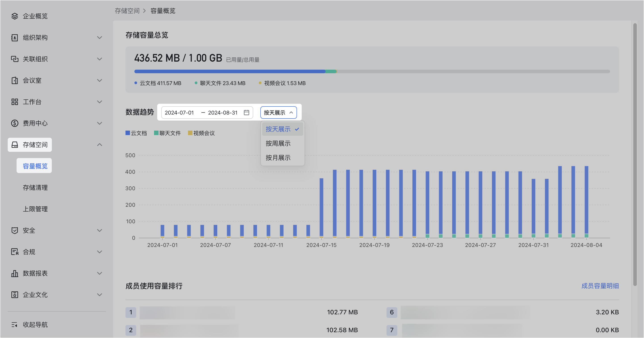Image resolution: width=644 pixels, height=338 pixels.
Task: Expand the 合规 menu chevron
Action: 100,252
